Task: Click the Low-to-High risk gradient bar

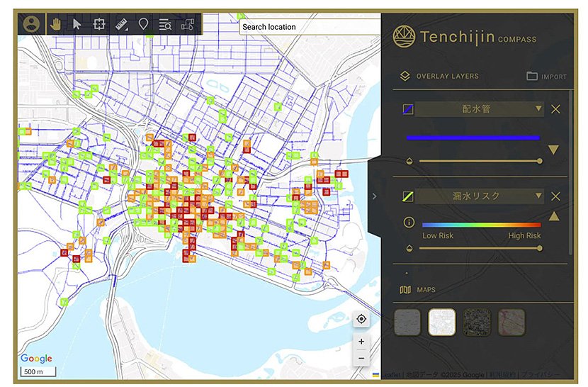Action: pos(482,225)
